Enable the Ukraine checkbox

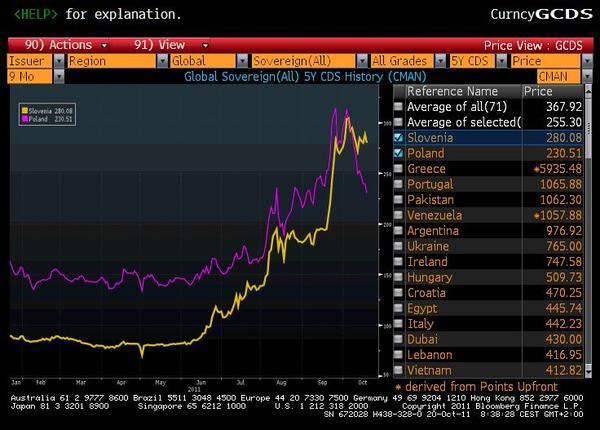[x=398, y=246]
